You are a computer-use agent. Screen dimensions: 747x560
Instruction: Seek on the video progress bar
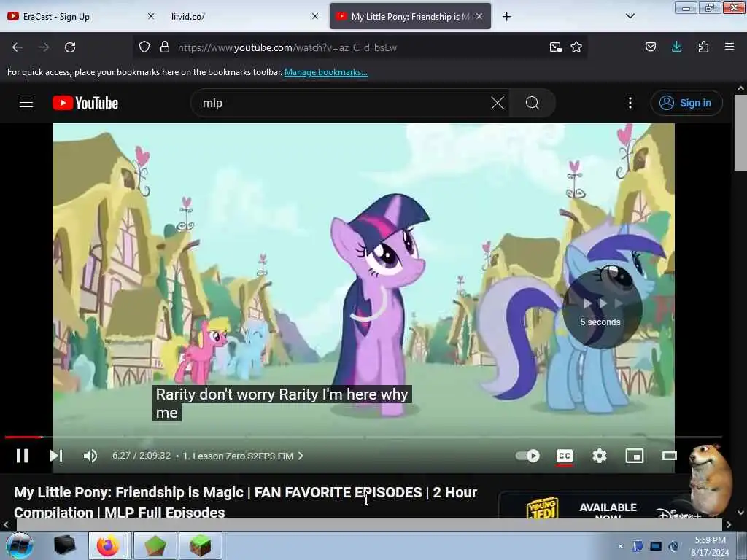(x=363, y=437)
